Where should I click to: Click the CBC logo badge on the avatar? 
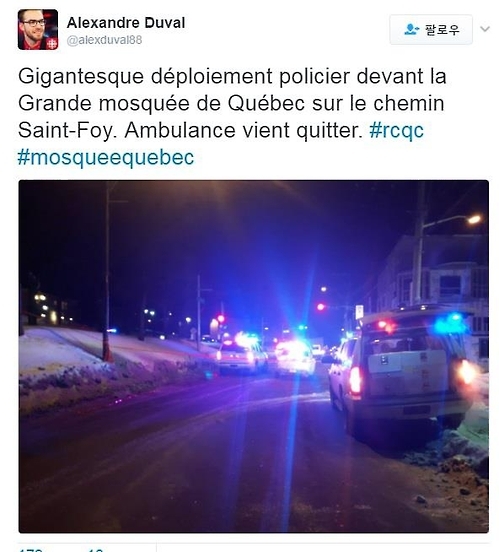click(x=52, y=44)
